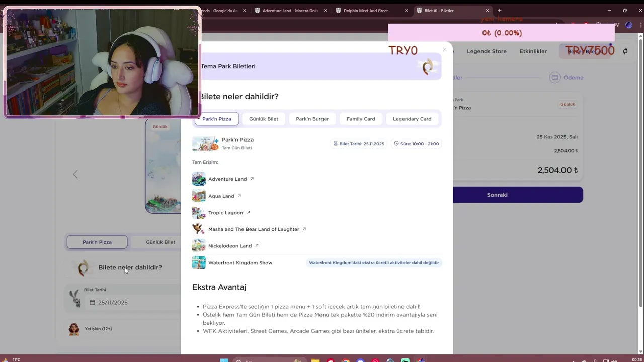This screenshot has height=362, width=644.
Task: Open Aqua Land external link arrow
Action: point(239,196)
